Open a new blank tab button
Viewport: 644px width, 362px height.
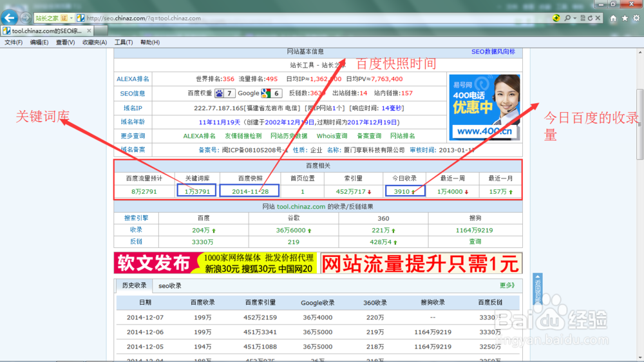coord(102,31)
